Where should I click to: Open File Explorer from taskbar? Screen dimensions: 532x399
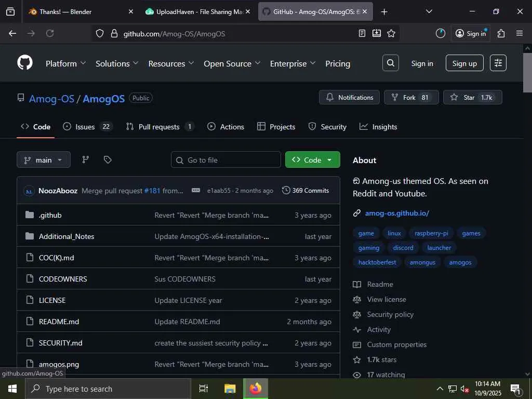pos(230,389)
